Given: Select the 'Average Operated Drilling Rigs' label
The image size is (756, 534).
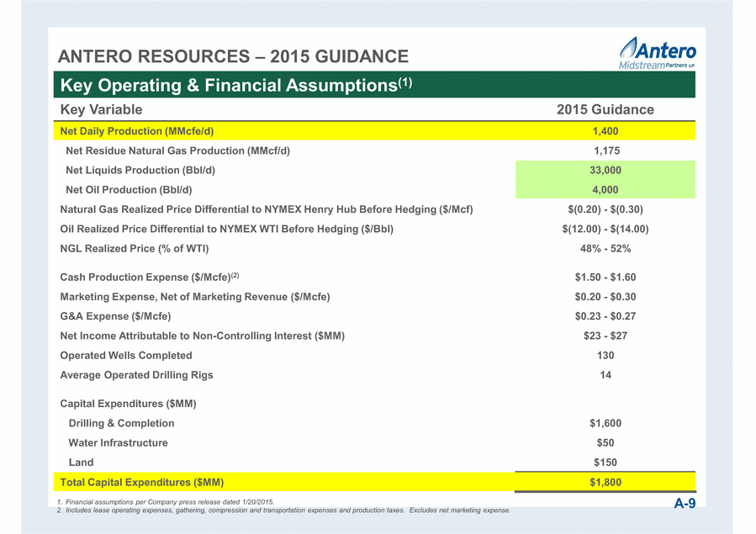Looking at the screenshot, I should point(136,375).
